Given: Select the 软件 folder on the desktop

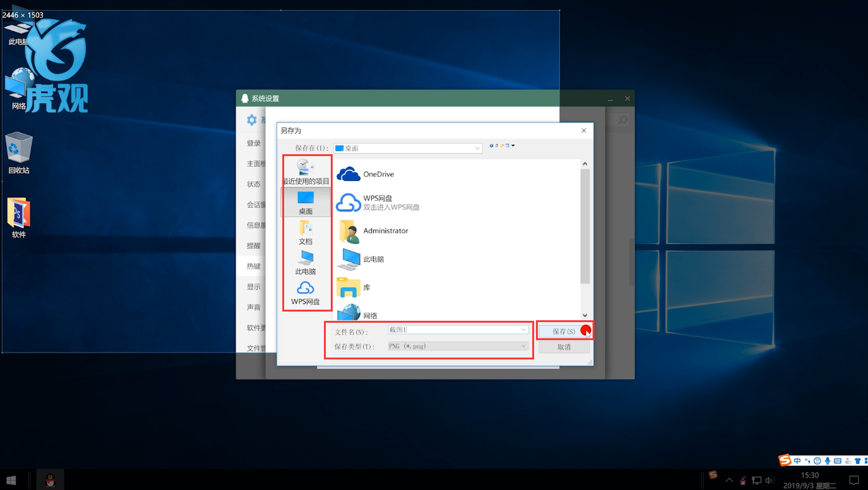Looking at the screenshot, I should tap(19, 218).
